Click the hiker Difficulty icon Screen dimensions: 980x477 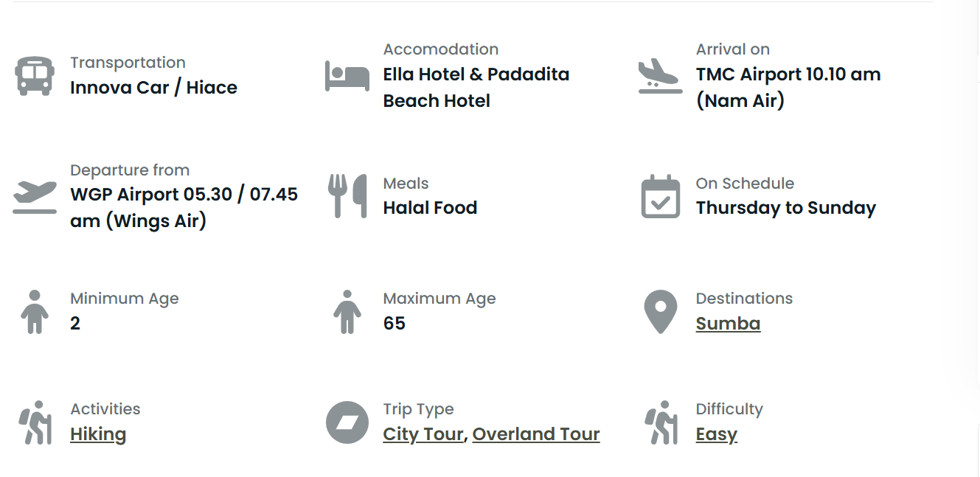[660, 422]
